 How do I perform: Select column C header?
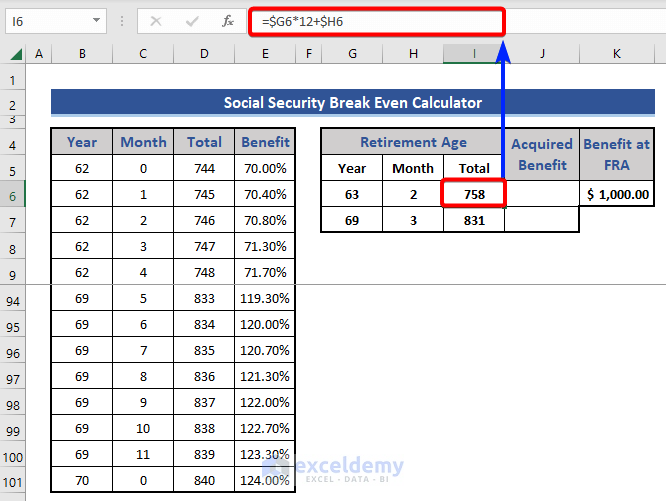click(x=143, y=54)
